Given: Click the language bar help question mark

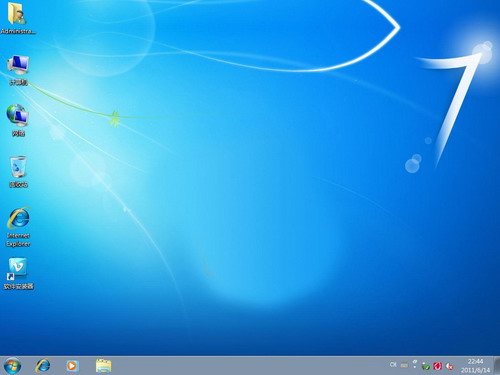Looking at the screenshot, I should [x=415, y=362].
